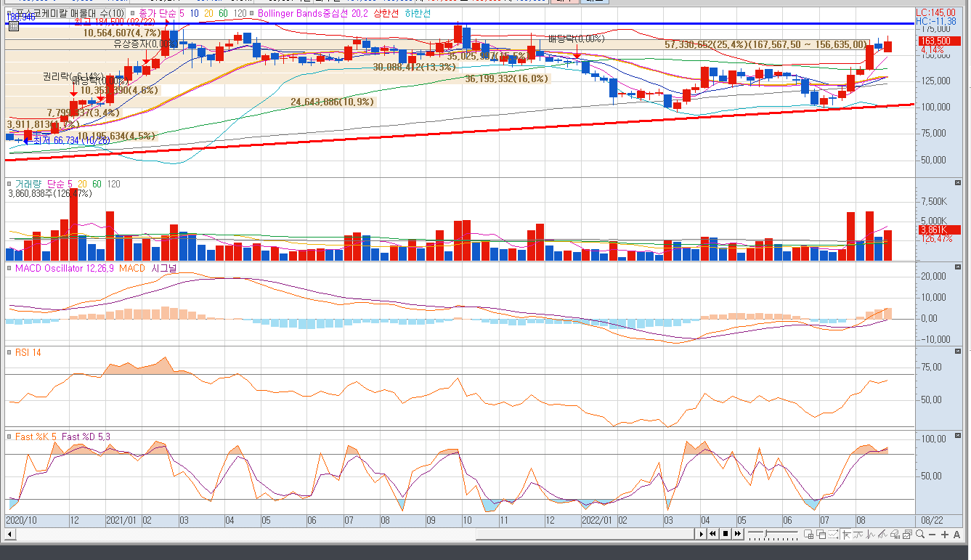Click the zigzag line-chart icon

(x=871, y=534)
